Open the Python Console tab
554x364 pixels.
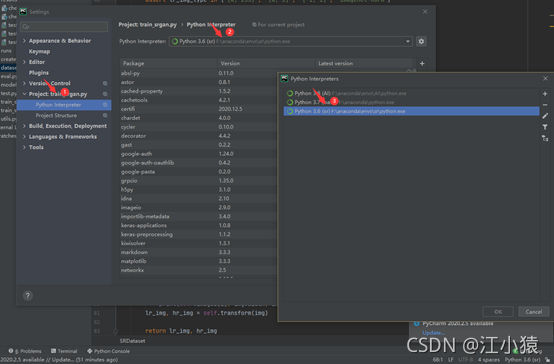pyautogui.click(x=108, y=351)
